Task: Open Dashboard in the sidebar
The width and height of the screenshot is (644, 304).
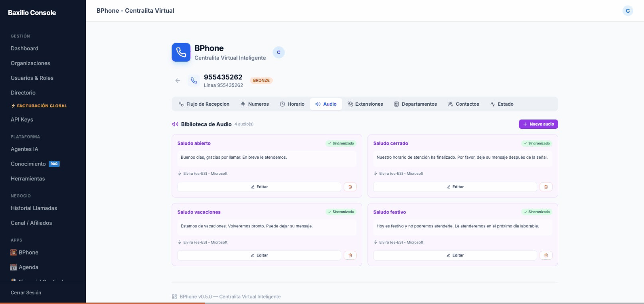Action: coord(25,48)
